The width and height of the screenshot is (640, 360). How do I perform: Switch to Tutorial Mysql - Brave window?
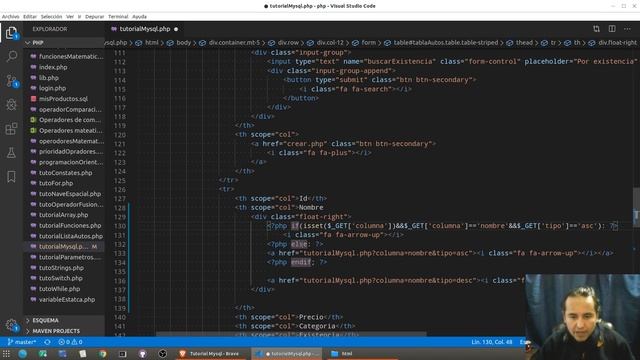[x=210, y=353]
